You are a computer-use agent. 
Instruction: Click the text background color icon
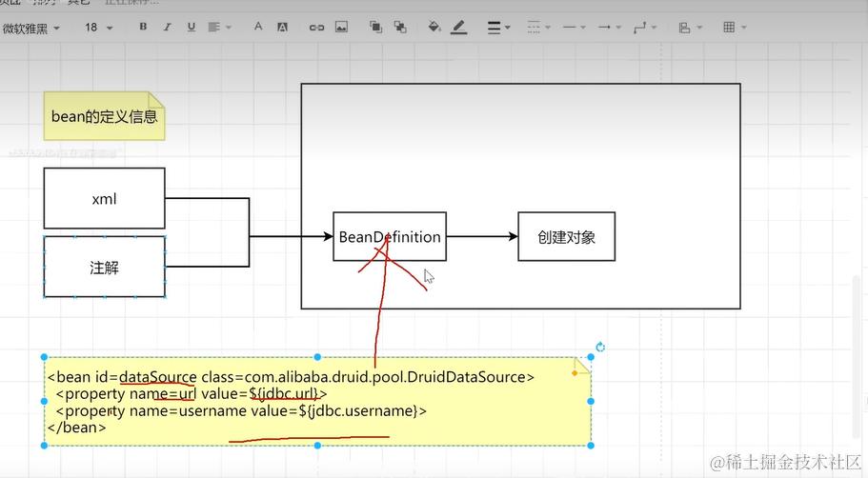(282, 27)
